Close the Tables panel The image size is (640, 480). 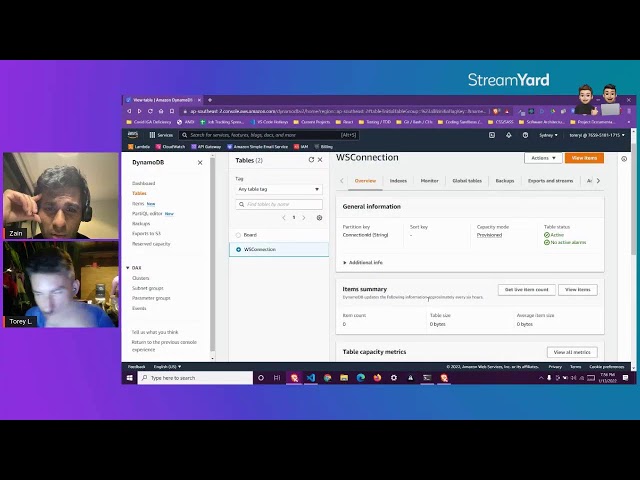320,160
